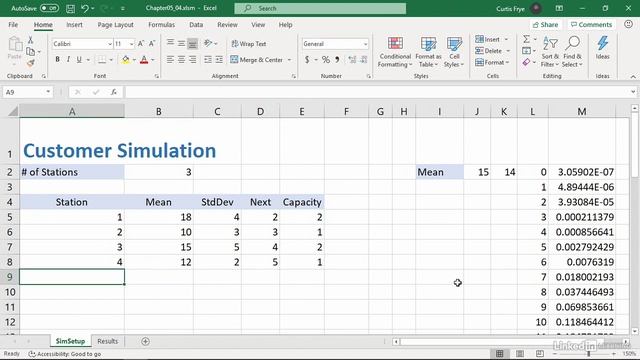Open Find & Select menu
Image resolution: width=640 pixels, height=360 pixels.
[572, 52]
